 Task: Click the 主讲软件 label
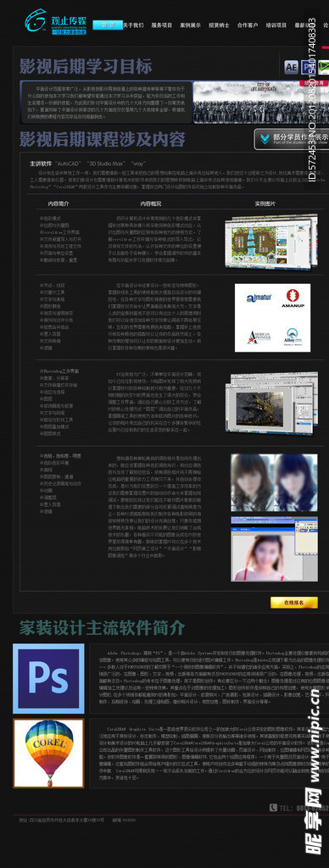41,164
